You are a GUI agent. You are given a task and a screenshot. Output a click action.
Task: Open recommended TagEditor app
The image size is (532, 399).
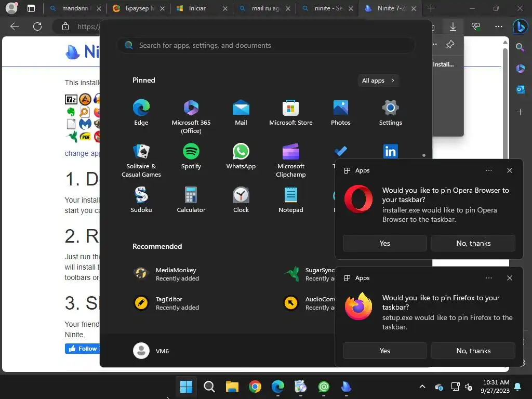pos(166,303)
